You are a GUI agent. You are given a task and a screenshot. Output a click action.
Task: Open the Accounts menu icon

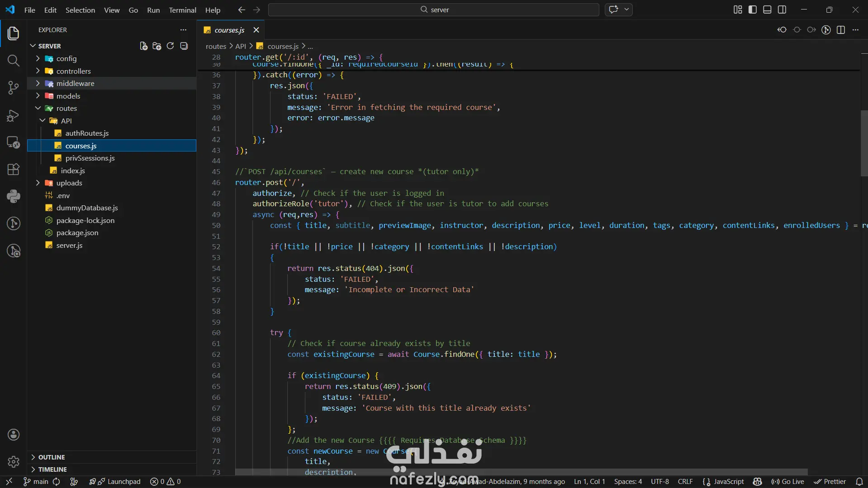pyautogui.click(x=13, y=435)
